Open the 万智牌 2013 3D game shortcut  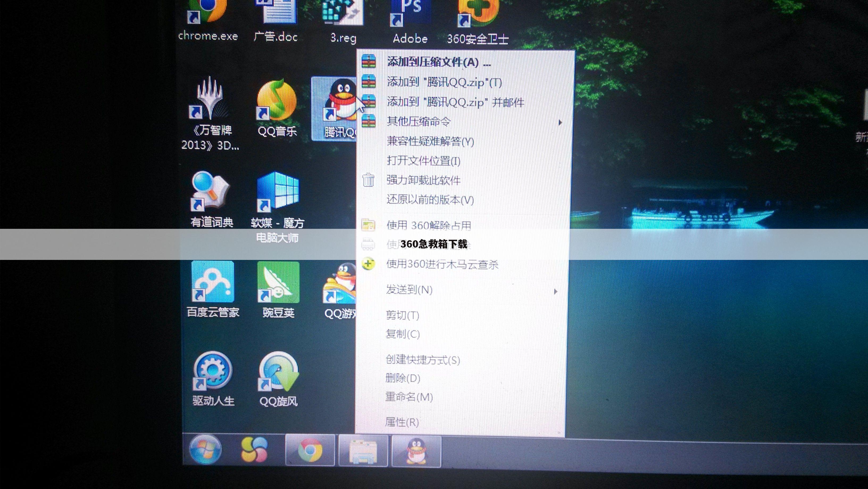pos(210,114)
